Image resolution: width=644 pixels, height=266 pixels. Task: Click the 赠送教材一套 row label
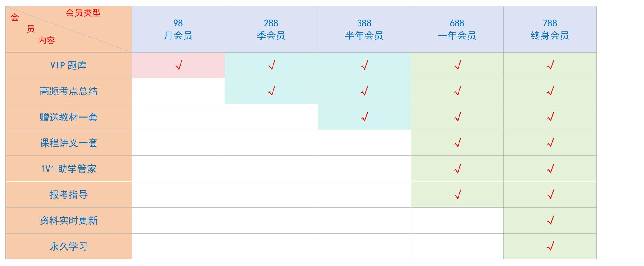pos(69,117)
